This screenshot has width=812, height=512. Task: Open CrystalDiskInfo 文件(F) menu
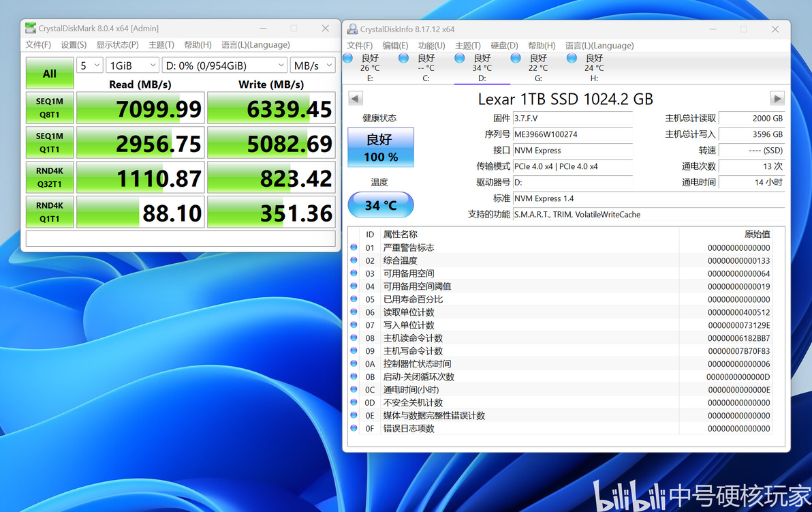360,46
